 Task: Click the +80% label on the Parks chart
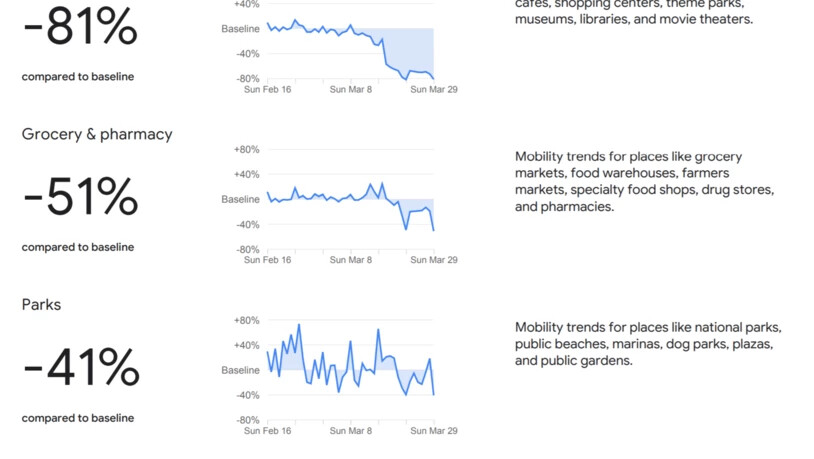coord(246,320)
